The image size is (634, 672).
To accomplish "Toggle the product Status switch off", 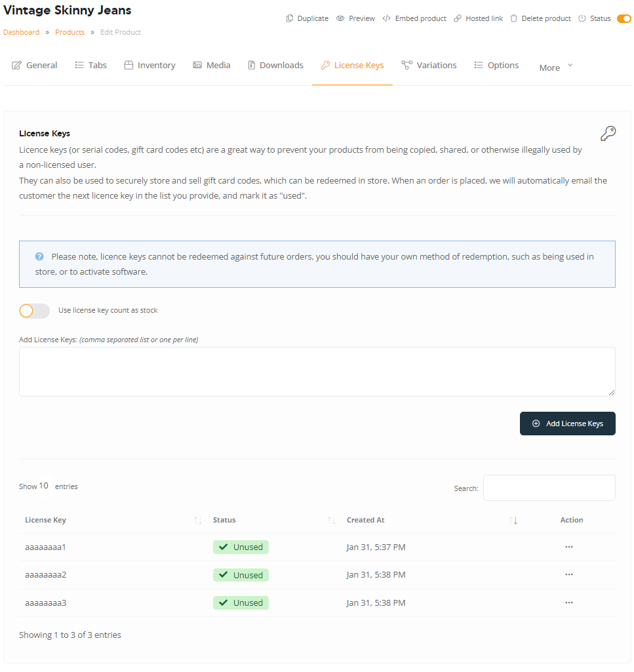I will coord(624,18).
